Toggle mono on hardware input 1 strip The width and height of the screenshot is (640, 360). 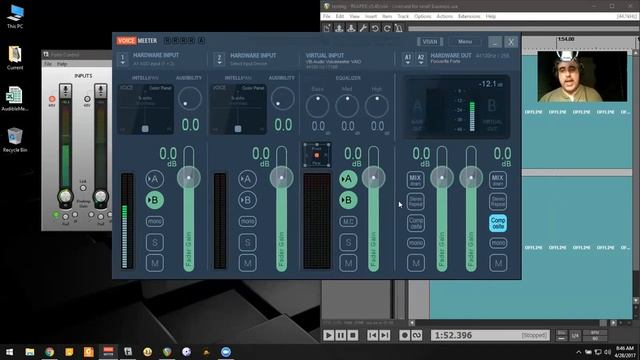point(155,221)
